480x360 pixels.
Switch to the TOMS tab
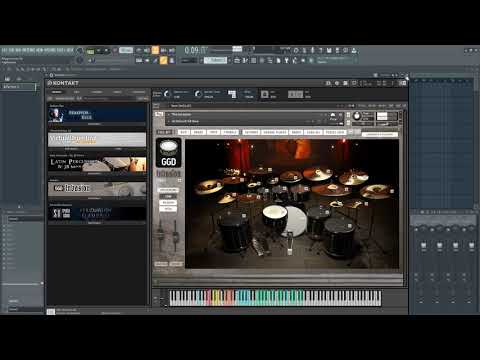pyautogui.click(x=213, y=132)
